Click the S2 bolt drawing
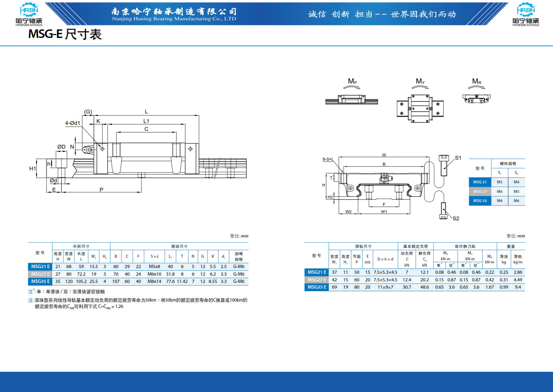Image resolution: width=553 pixels, height=392 pixels. point(444,211)
